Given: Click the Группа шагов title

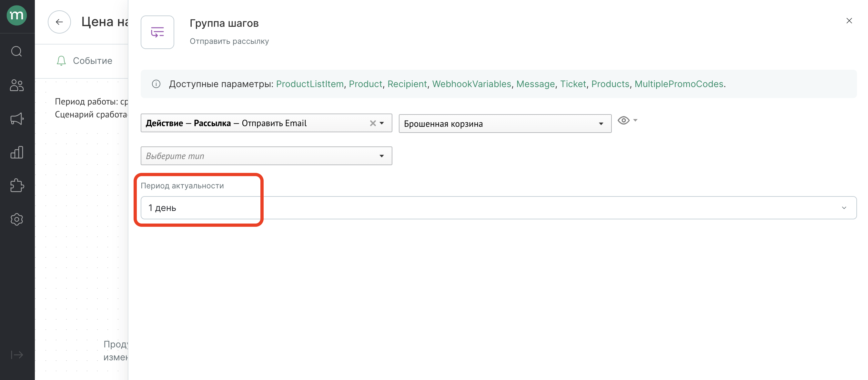Looking at the screenshot, I should point(224,23).
